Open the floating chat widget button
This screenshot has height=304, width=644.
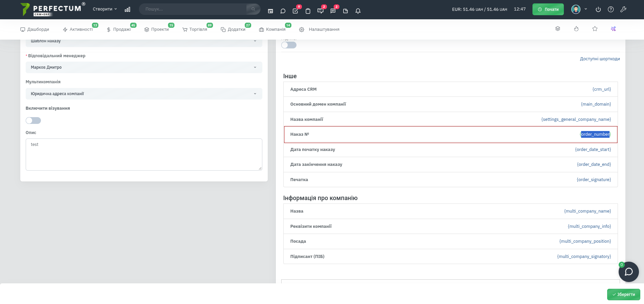click(629, 272)
